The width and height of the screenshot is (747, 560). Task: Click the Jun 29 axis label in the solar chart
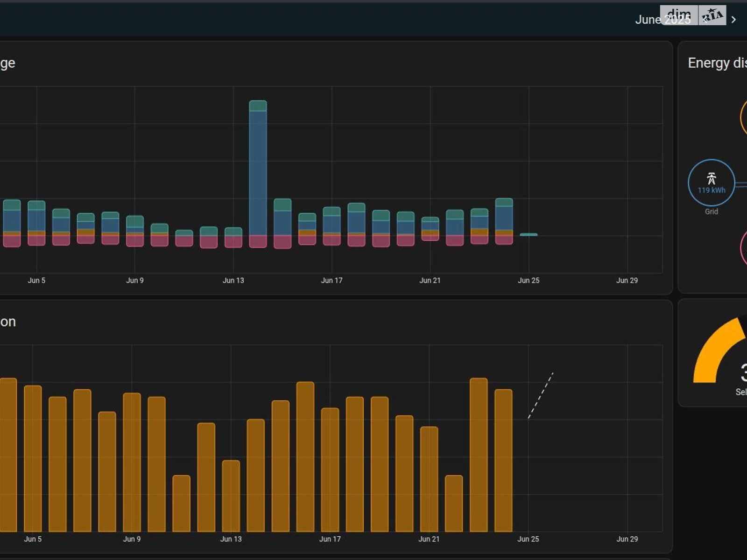pyautogui.click(x=627, y=539)
